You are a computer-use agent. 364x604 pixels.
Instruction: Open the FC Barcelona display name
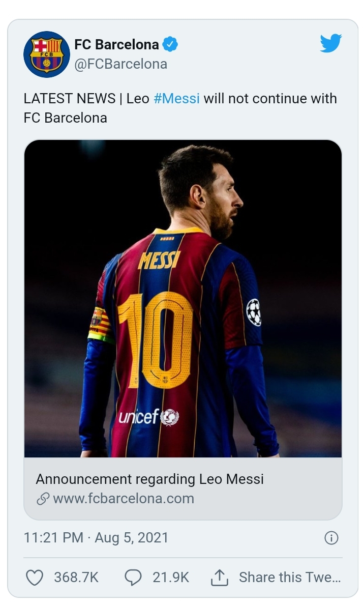[x=116, y=45]
